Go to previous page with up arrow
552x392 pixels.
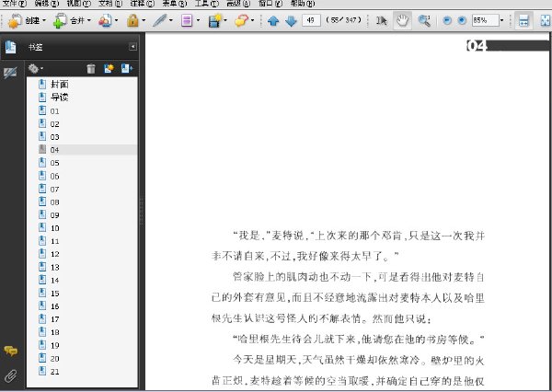pos(273,21)
